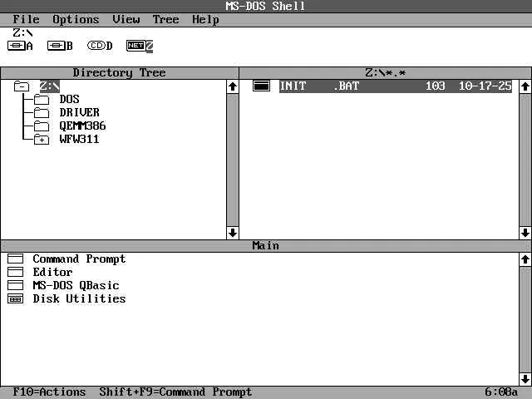Select MS-DOS QBasic entry

tap(76, 286)
